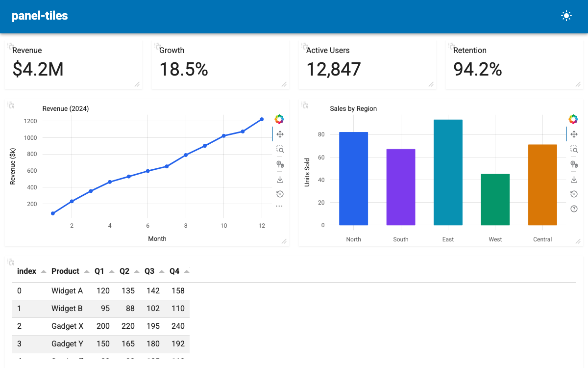Image resolution: width=588 pixels, height=368 pixels.
Task: Reset the Sales by Region chart view
Action: click(x=574, y=194)
